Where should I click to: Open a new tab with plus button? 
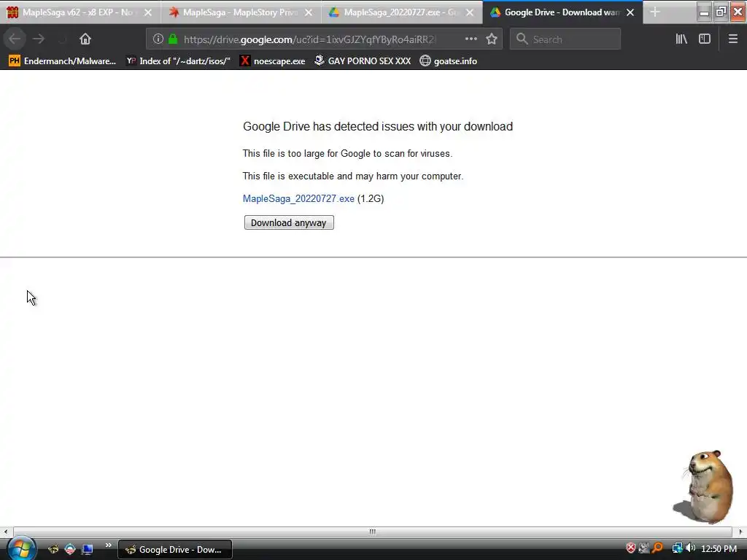pyautogui.click(x=655, y=12)
